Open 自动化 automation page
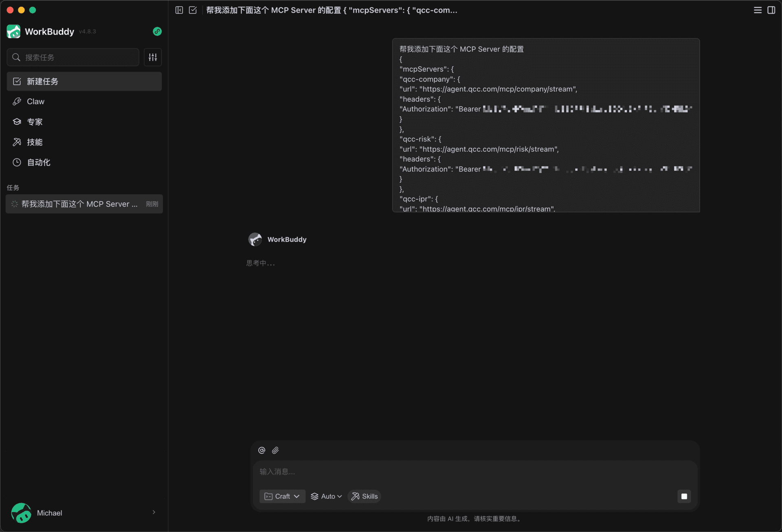This screenshot has width=782, height=532. pyautogui.click(x=38, y=163)
